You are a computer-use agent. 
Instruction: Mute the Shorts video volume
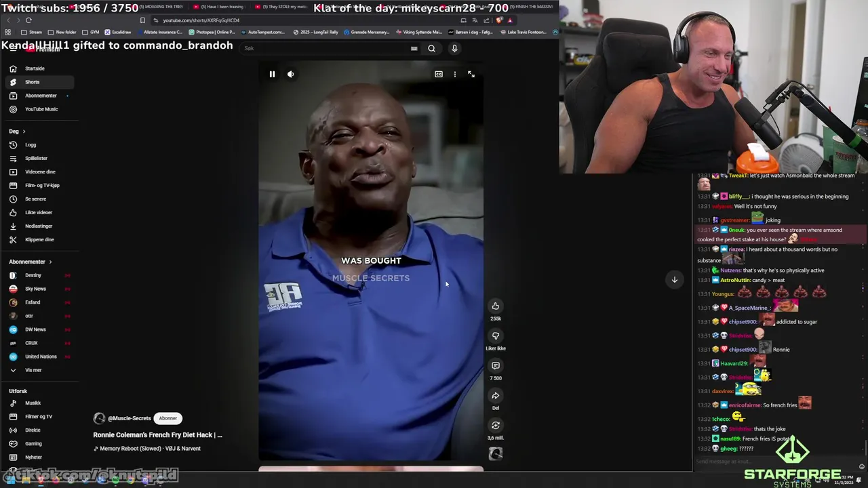click(x=290, y=74)
